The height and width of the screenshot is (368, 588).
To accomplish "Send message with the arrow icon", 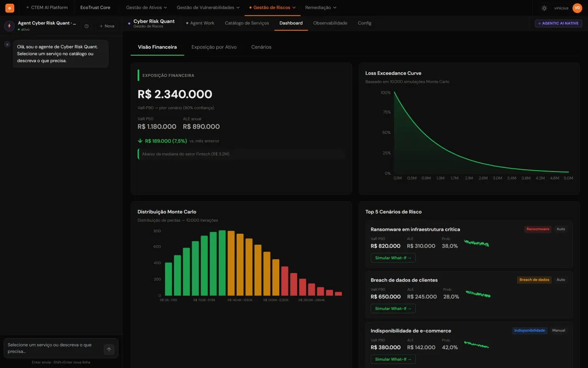I will click(x=109, y=349).
